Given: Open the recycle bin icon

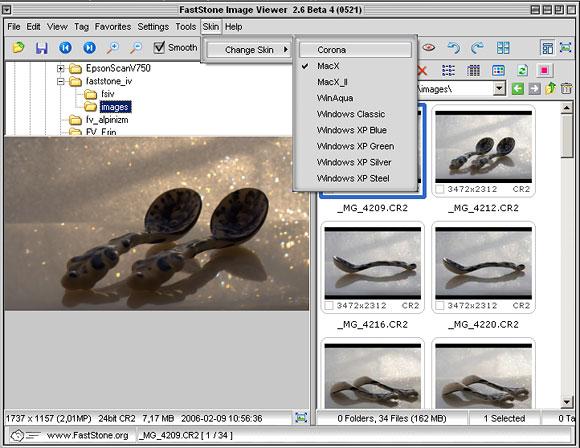Looking at the screenshot, I should [566, 88].
